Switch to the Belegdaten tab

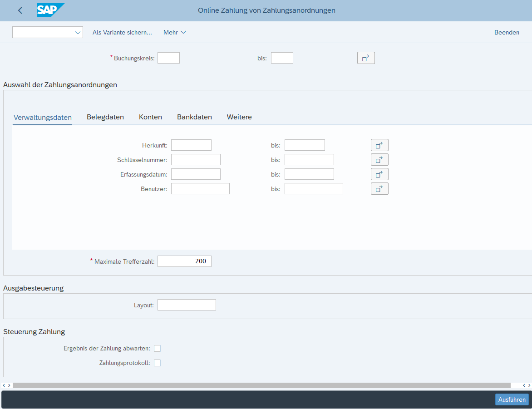(x=105, y=117)
